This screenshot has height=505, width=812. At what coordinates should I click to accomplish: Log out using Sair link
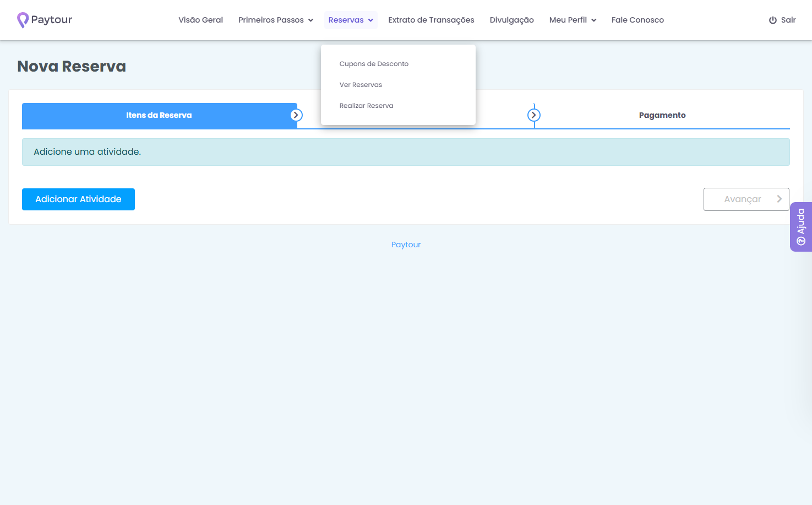point(782,20)
